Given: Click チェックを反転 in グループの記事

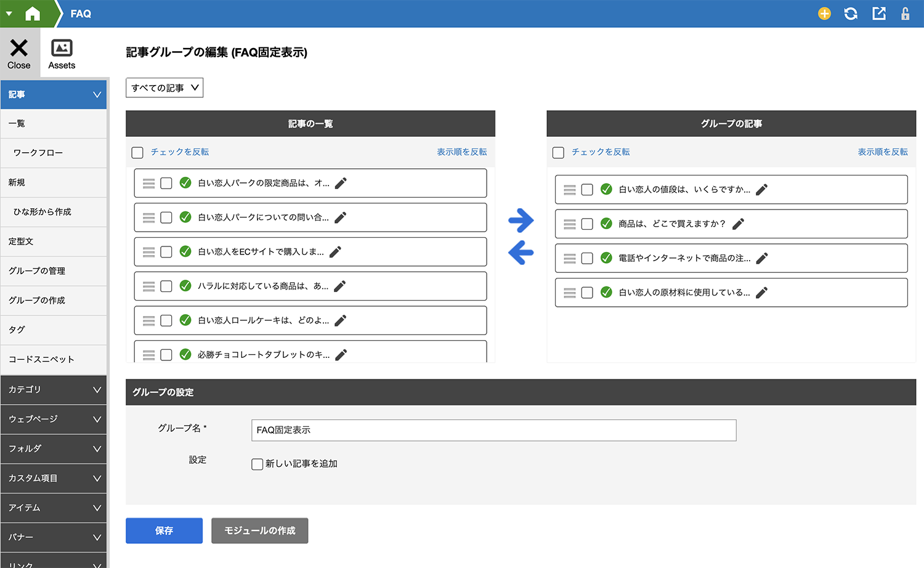Looking at the screenshot, I should [x=601, y=152].
